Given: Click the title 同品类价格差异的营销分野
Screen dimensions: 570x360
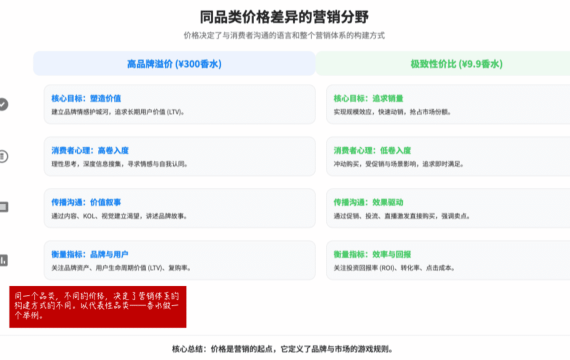Looking at the screenshot, I should (284, 17).
